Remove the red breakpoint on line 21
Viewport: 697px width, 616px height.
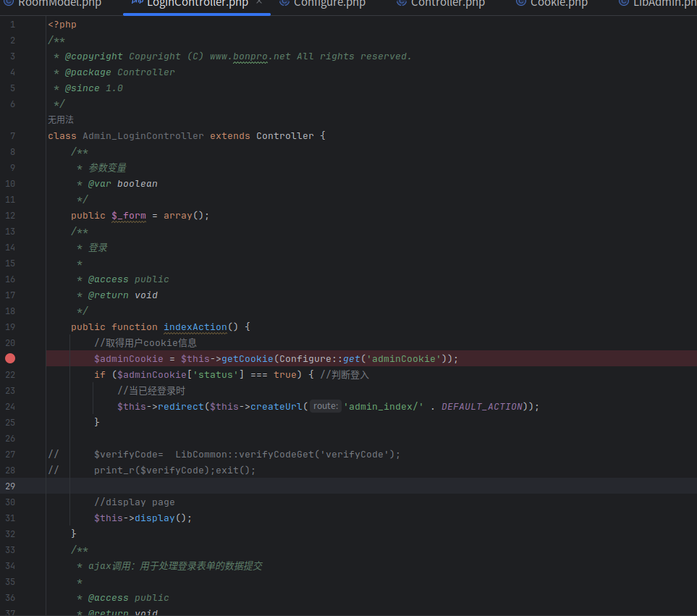point(10,358)
